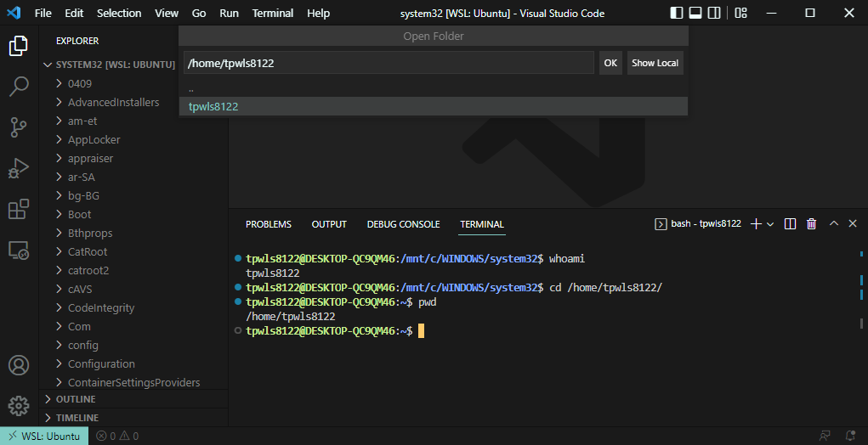Expand the TIMELINE section
868x445 pixels.
click(133, 418)
